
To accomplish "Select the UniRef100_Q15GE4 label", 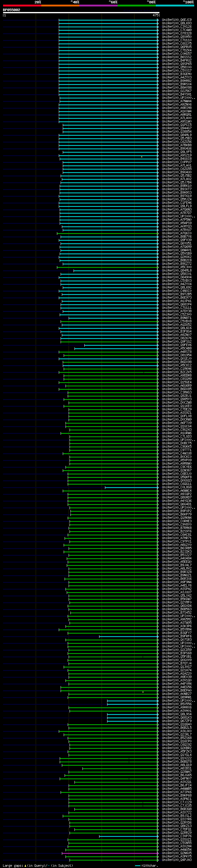I will pos(177,382).
